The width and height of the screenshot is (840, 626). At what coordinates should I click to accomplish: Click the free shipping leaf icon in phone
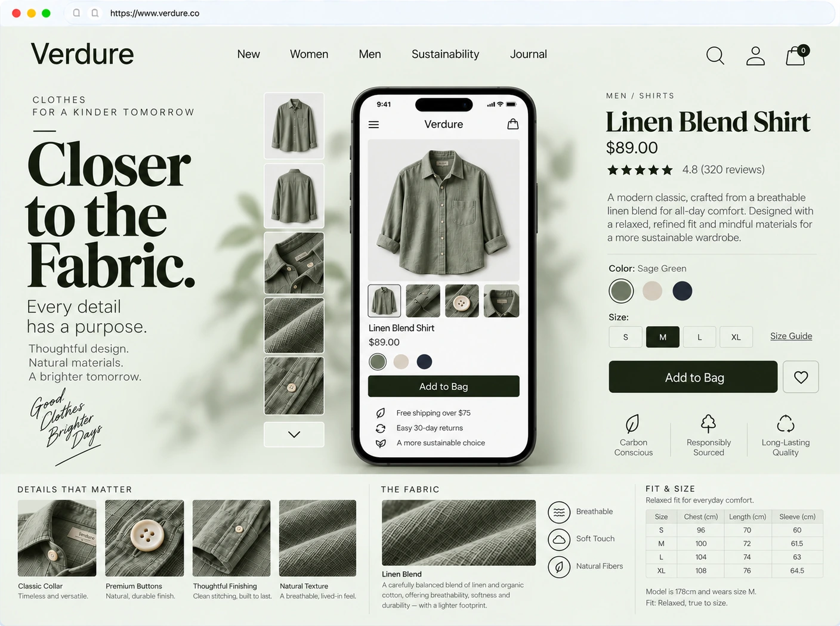pyautogui.click(x=380, y=413)
